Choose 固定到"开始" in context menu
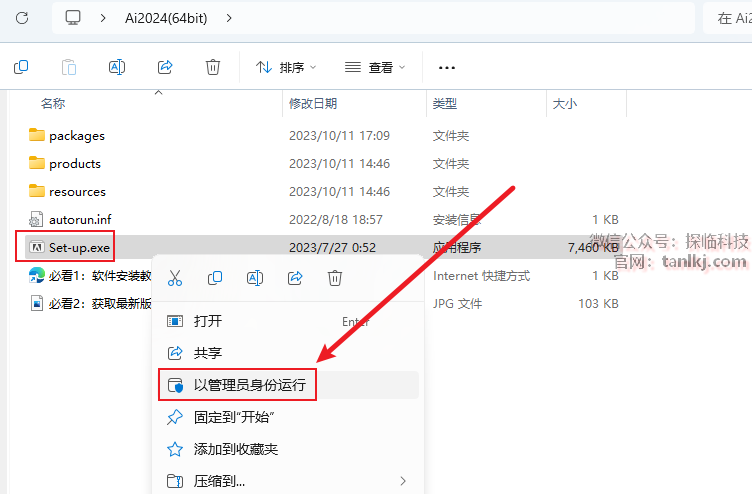Screen dimensions: 752x494 (289, 417)
